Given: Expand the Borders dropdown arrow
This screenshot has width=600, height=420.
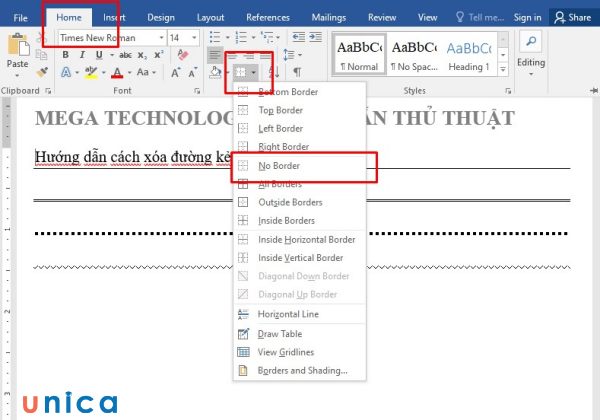Looking at the screenshot, I should click(x=253, y=72).
